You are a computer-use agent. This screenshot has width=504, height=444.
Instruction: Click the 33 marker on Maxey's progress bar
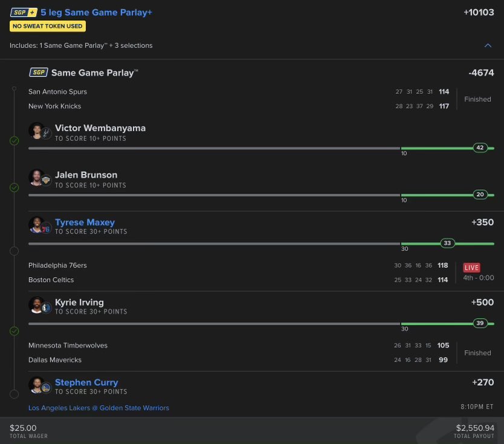click(x=447, y=243)
